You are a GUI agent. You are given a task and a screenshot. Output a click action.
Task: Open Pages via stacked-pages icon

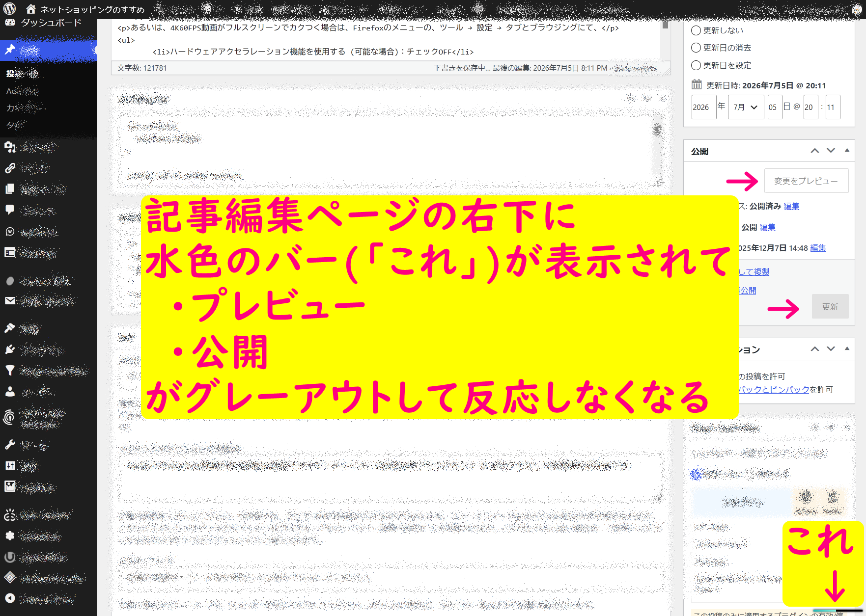10,189
